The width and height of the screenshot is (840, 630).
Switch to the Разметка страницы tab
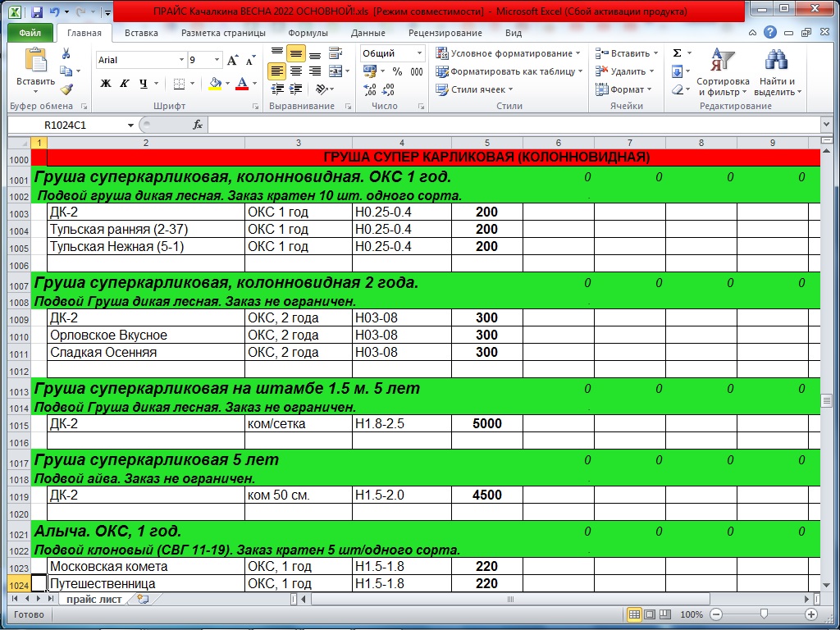pyautogui.click(x=223, y=34)
